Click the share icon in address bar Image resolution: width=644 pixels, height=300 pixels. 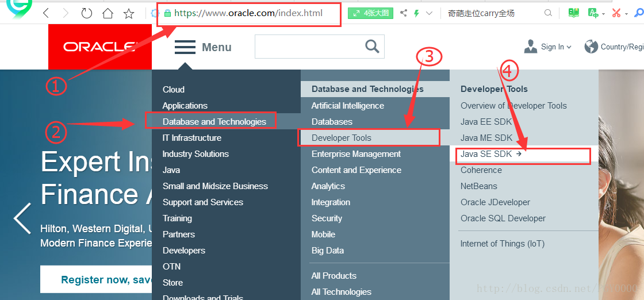click(403, 13)
